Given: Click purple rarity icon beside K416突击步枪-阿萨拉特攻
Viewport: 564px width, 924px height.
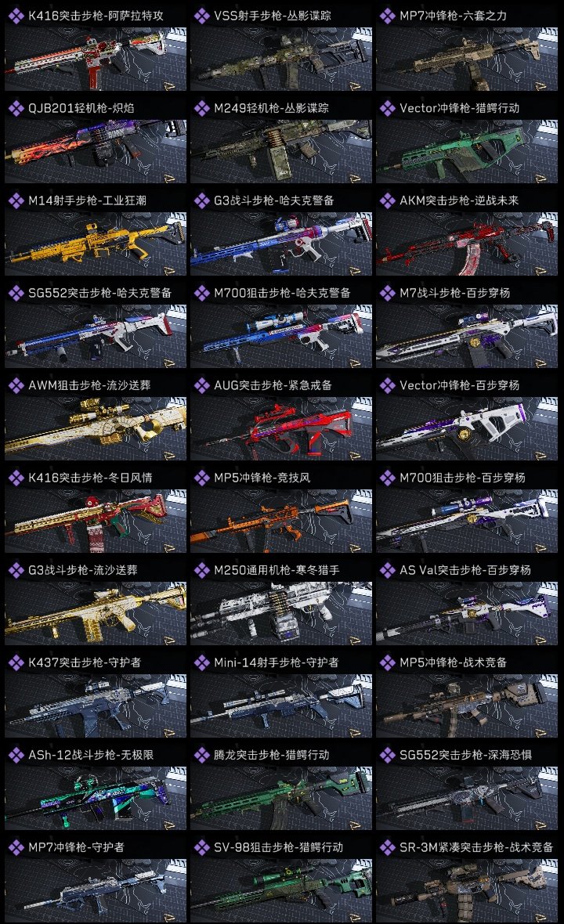Looking at the screenshot, I should pos(16,16).
